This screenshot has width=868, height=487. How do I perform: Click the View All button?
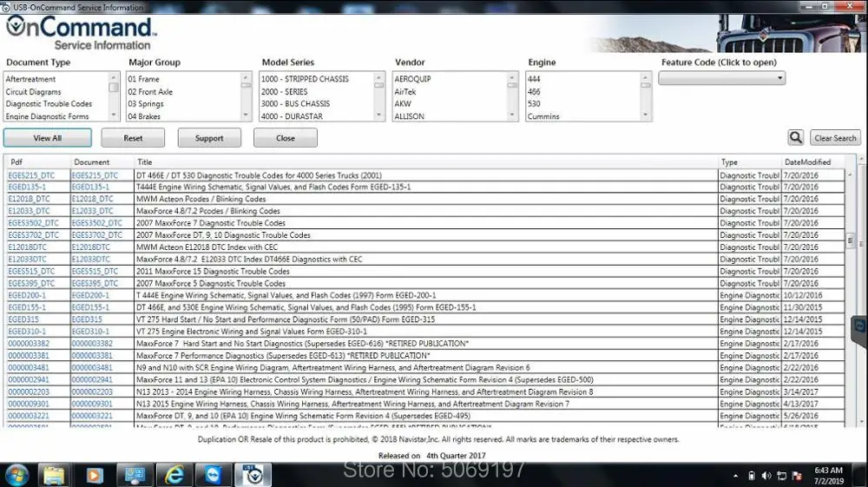tap(48, 138)
